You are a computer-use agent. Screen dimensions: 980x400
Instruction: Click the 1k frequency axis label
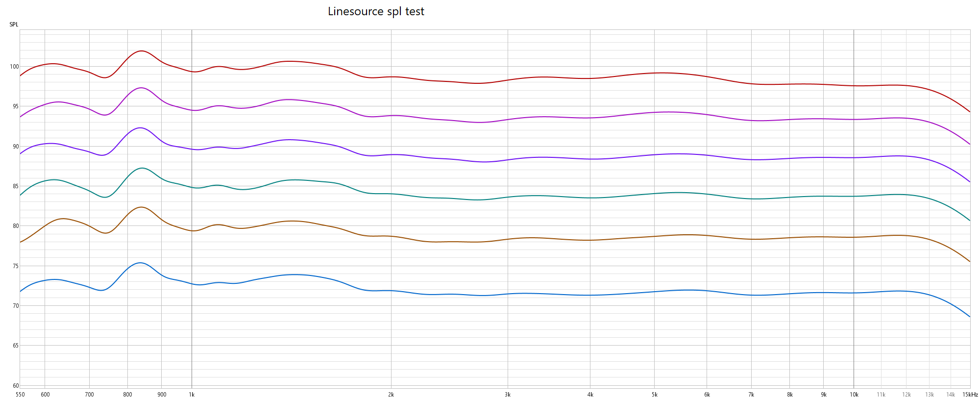tap(192, 395)
